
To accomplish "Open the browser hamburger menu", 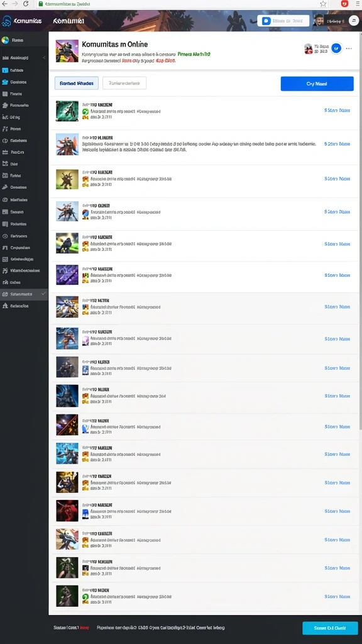I will pyautogui.click(x=357, y=4).
